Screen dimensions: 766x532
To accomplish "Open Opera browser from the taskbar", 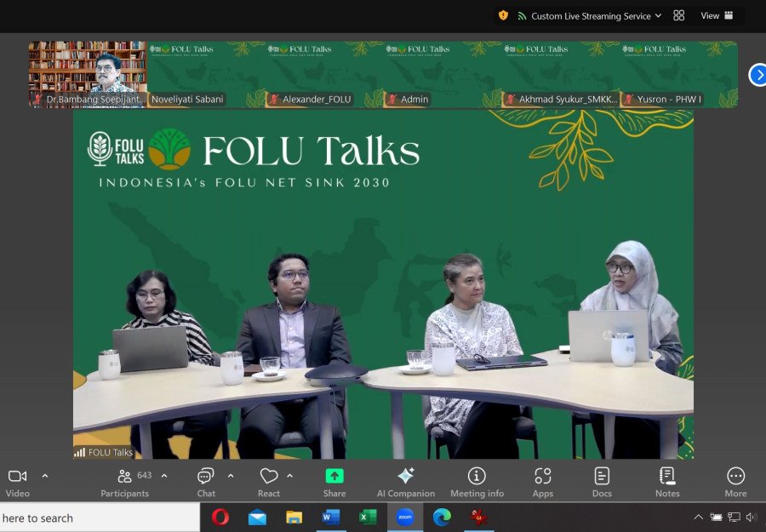I will pyautogui.click(x=220, y=517).
